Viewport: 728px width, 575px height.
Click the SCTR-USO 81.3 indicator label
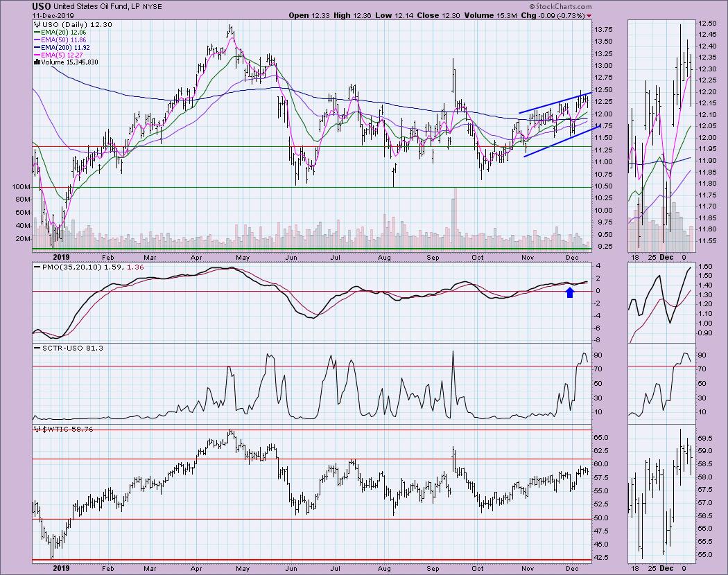click(x=73, y=348)
